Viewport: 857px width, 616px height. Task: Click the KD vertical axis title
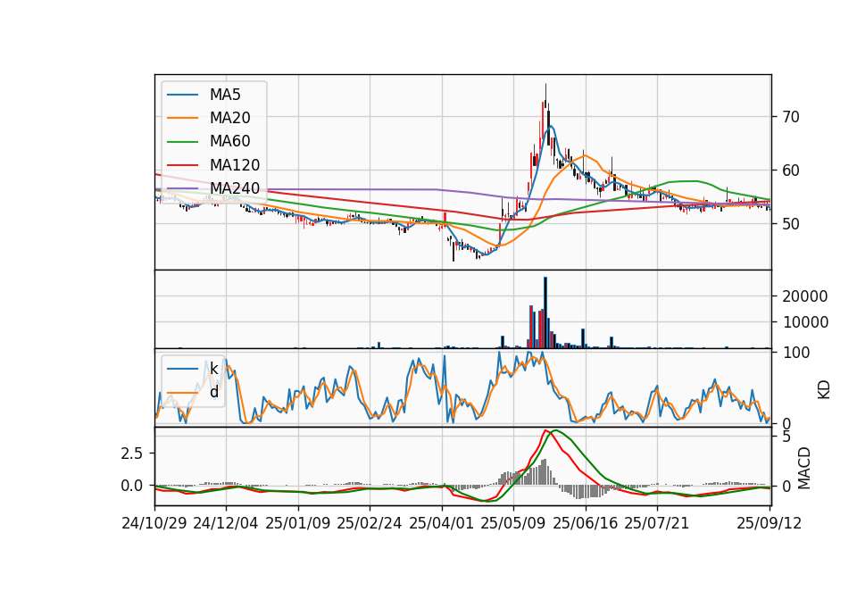click(x=824, y=390)
